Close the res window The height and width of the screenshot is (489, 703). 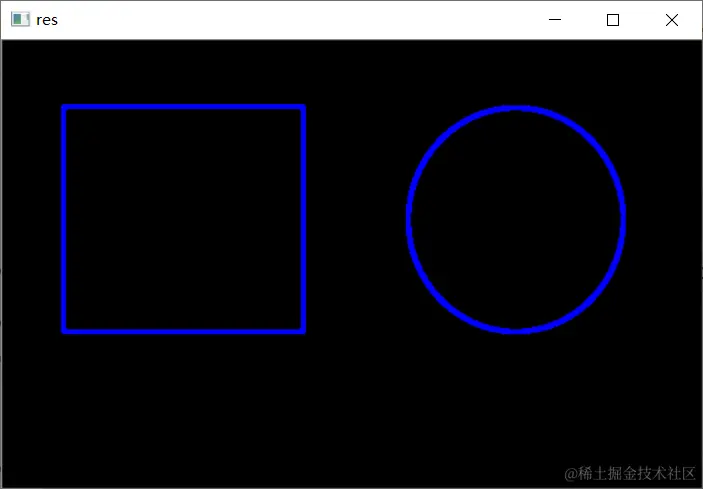pos(672,20)
